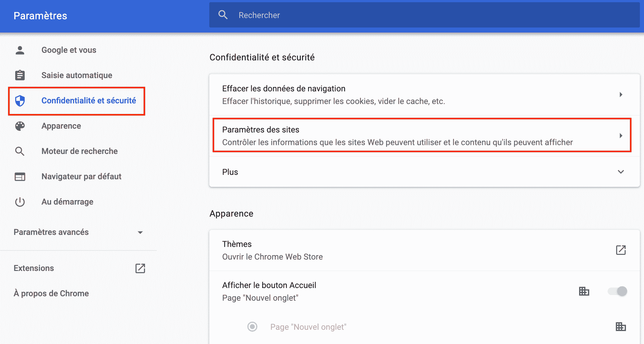Click the Extensions external-link icon

[x=140, y=268]
